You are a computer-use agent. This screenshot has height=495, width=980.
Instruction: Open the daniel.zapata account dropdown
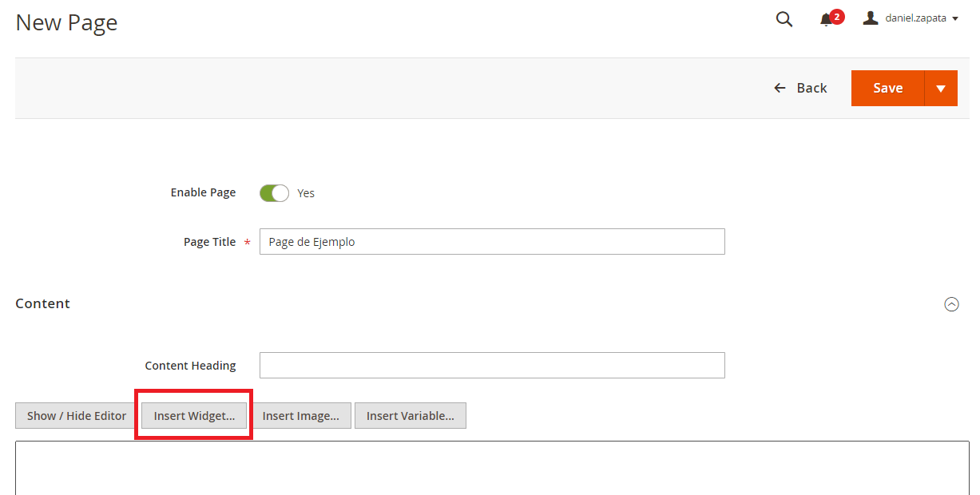915,17
